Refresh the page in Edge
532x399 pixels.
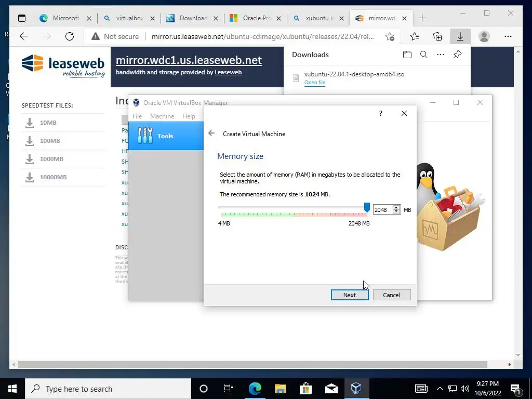[70, 36]
